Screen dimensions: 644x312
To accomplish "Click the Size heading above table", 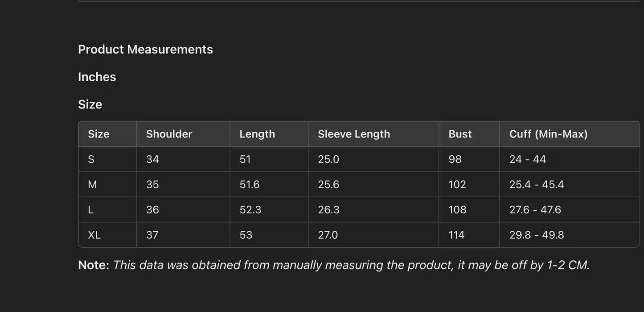I will coord(90,104).
